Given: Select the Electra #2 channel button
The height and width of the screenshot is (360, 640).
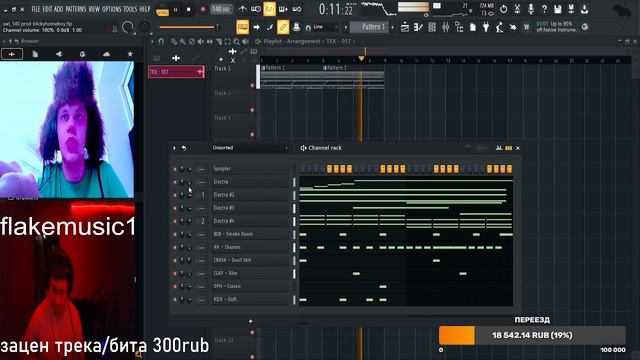Looking at the screenshot, I should (x=250, y=195).
